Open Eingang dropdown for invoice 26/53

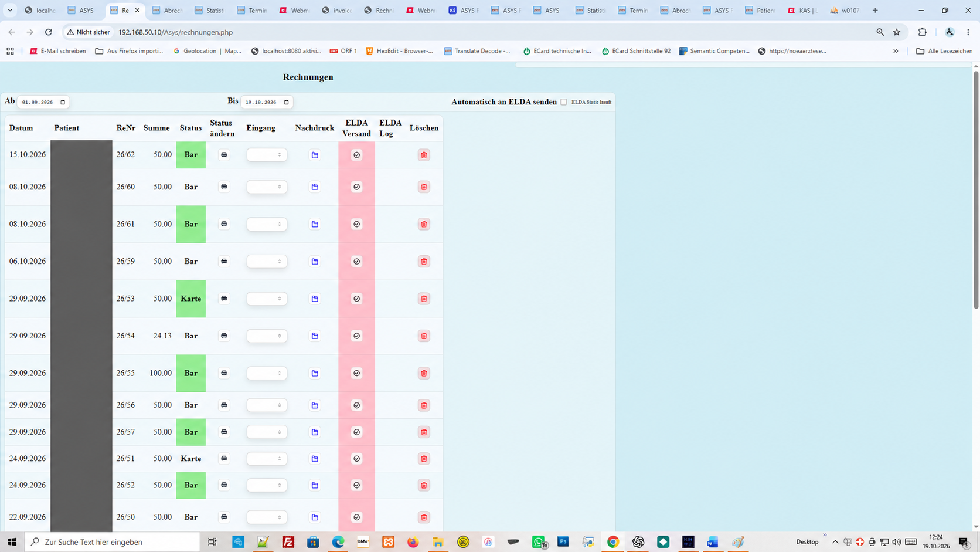pyautogui.click(x=267, y=299)
